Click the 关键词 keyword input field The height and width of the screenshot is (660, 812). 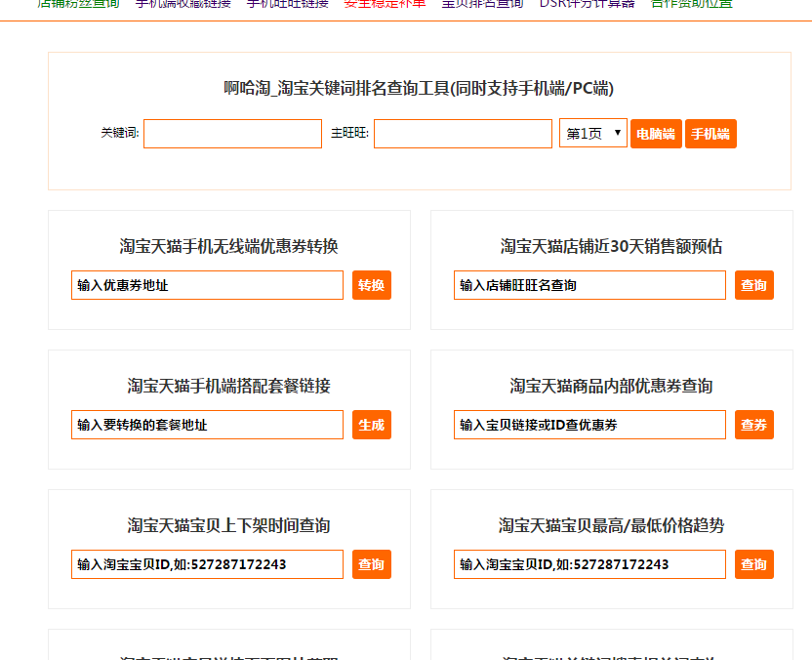[232, 134]
